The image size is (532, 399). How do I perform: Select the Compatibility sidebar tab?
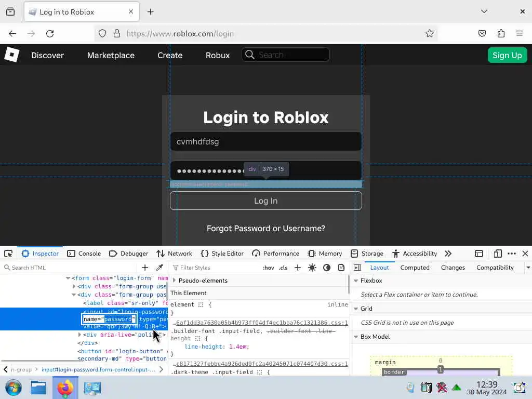click(x=495, y=268)
